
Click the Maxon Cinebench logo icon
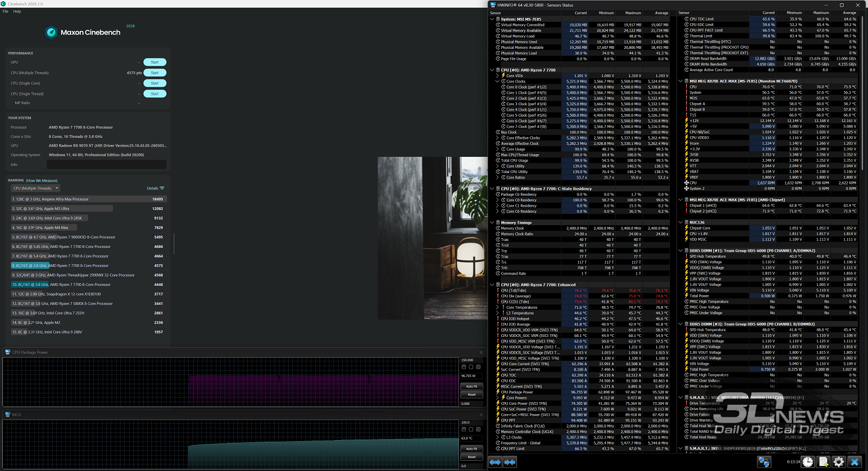[52, 33]
